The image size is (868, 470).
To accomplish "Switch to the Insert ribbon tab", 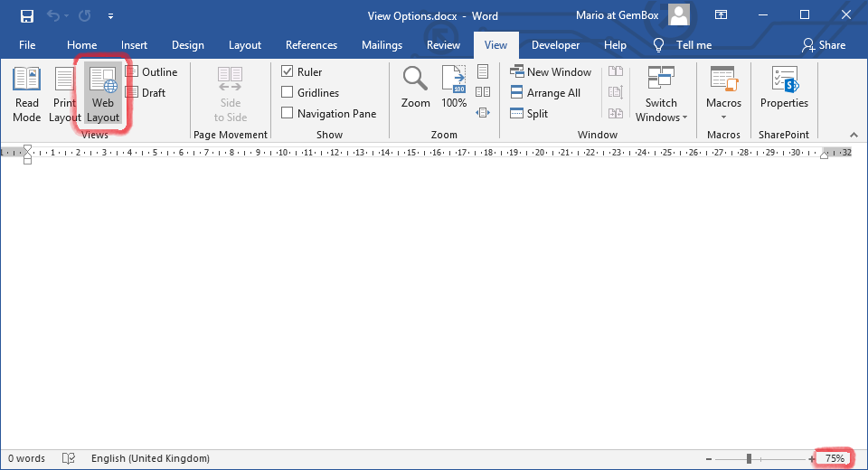I will coord(134,45).
